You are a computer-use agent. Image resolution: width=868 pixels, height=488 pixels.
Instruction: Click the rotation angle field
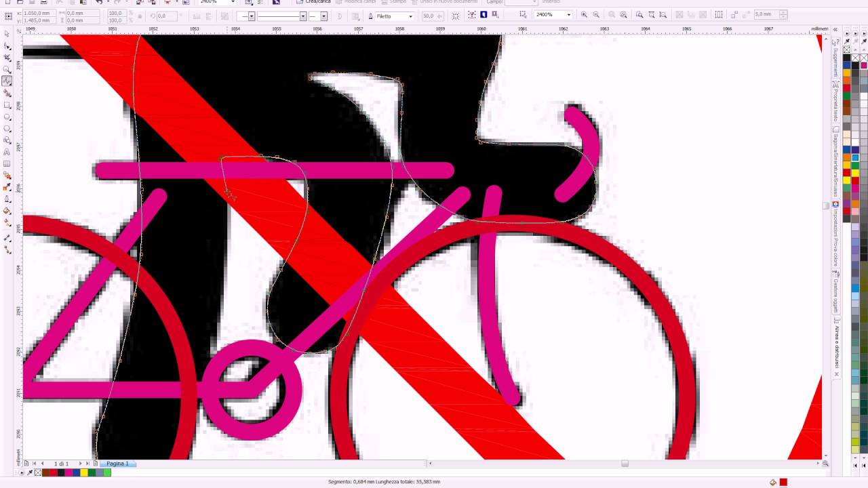click(x=166, y=16)
